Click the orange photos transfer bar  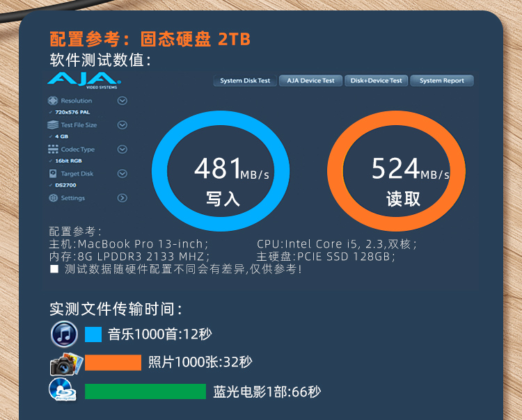[113, 362]
